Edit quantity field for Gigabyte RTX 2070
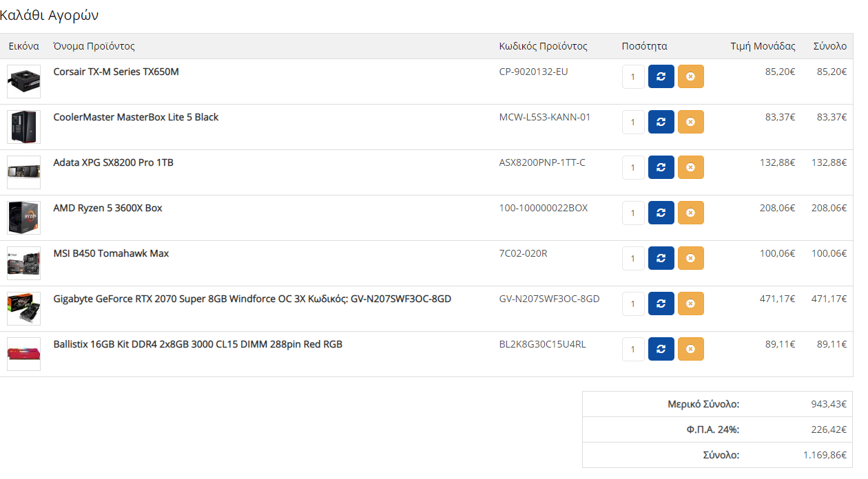868x479 pixels. 633,304
